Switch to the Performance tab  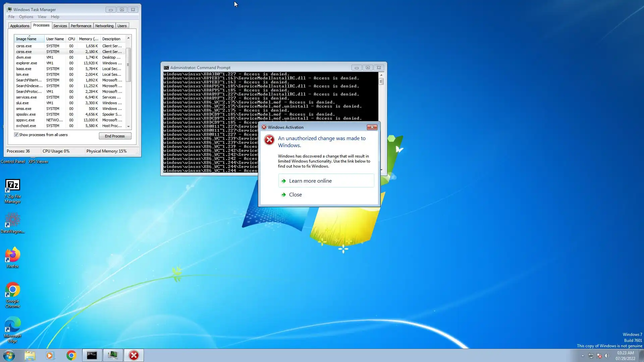pyautogui.click(x=81, y=26)
